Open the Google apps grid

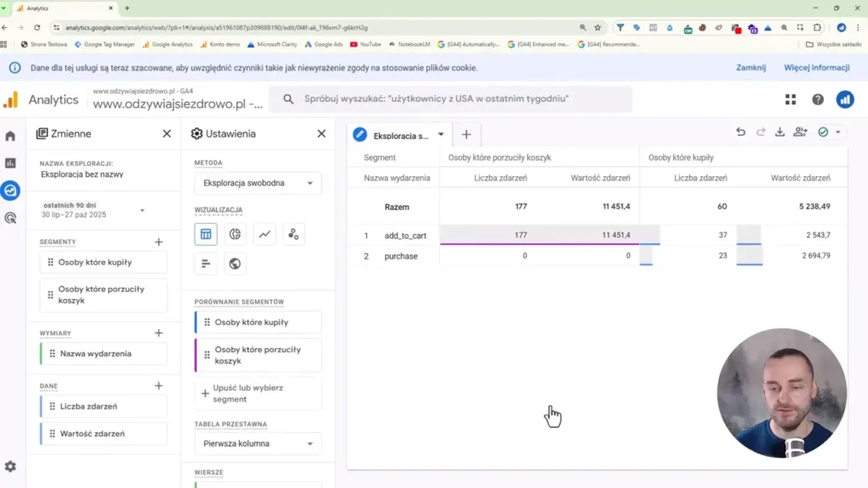791,100
